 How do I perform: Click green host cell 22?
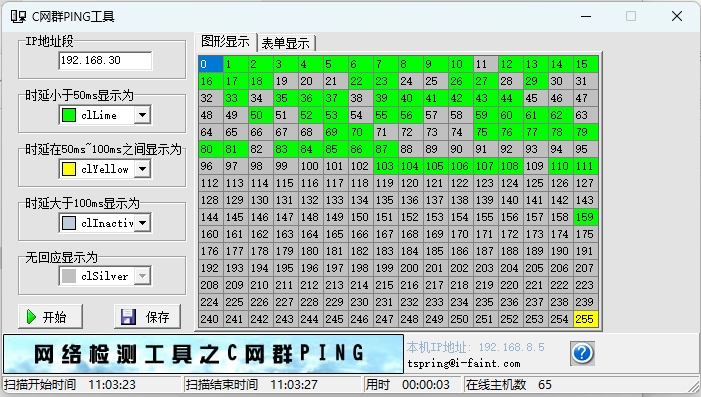click(x=360, y=81)
